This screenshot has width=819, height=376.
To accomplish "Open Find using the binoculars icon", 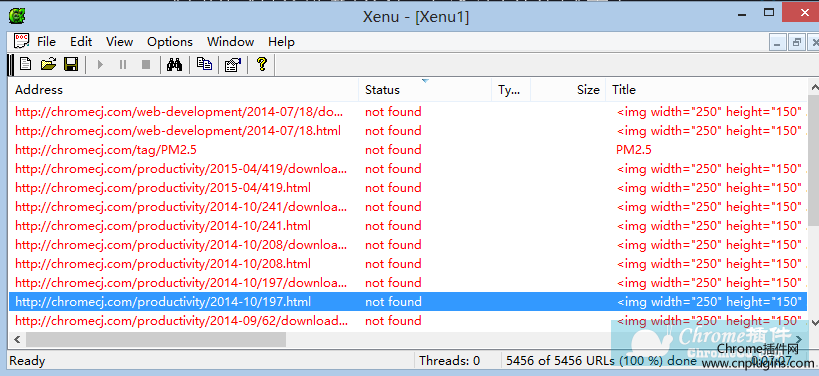I will click(x=174, y=64).
